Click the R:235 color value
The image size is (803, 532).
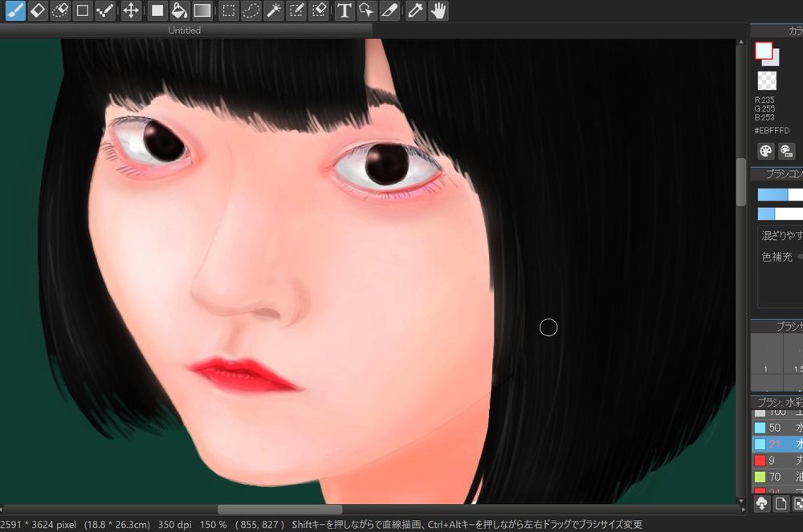click(764, 99)
